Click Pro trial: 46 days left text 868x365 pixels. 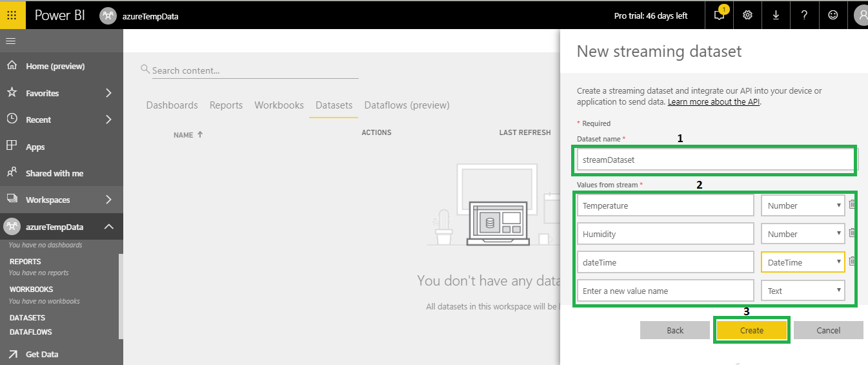pyautogui.click(x=651, y=16)
